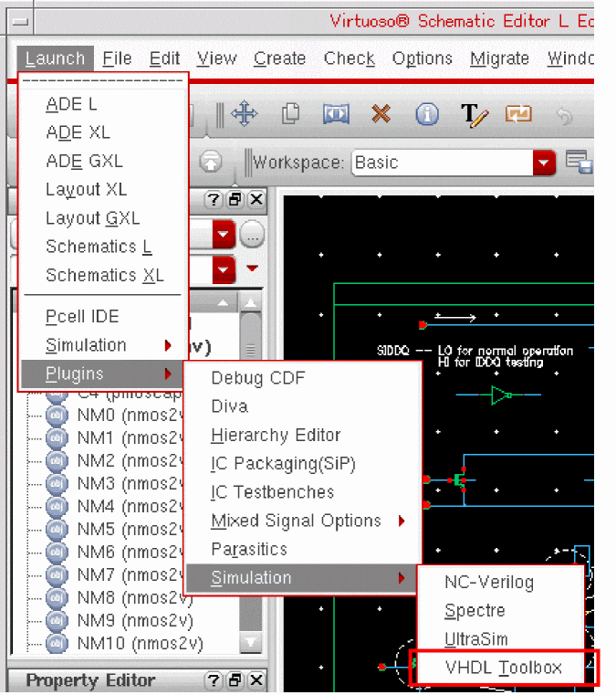Click the text label edit icon
The image size is (616, 695).
[x=475, y=115]
